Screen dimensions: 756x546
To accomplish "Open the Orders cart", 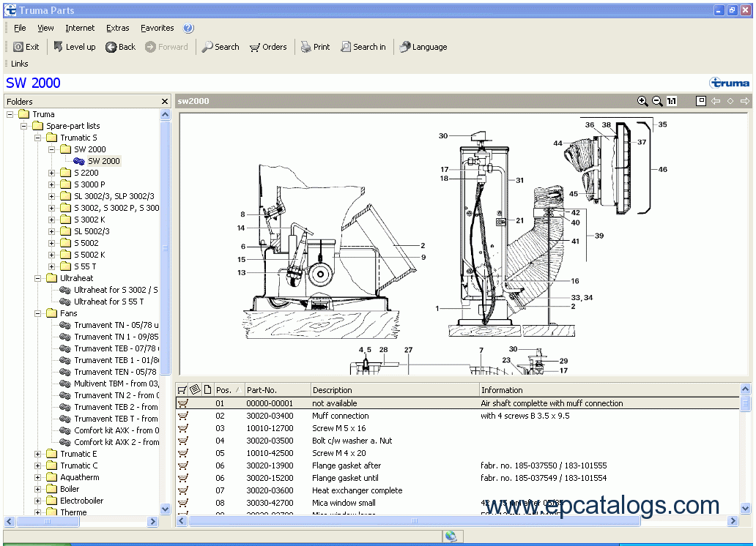I will 268,47.
